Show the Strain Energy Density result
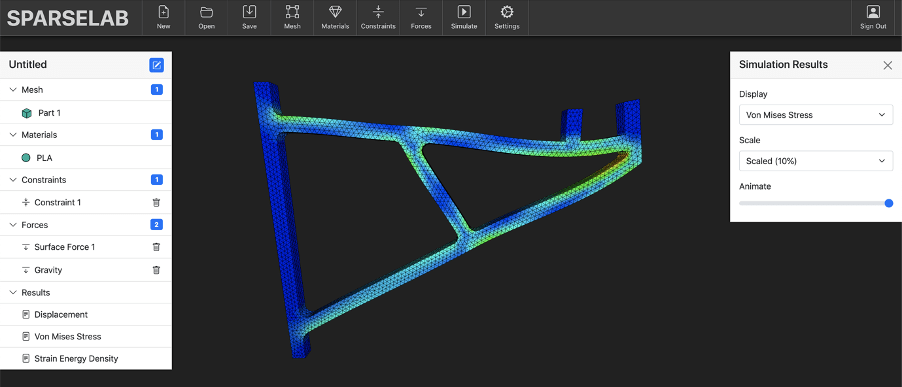Screen dimensions: 902x387 pos(86,358)
